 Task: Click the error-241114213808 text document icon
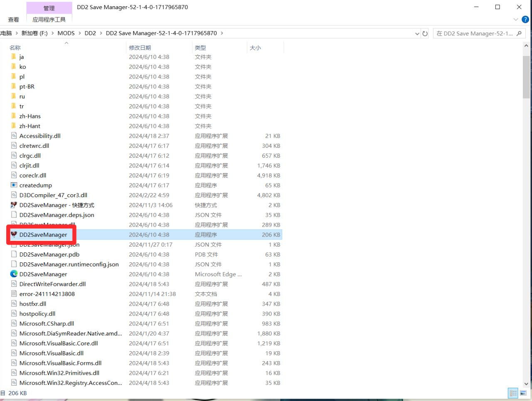[x=14, y=294]
